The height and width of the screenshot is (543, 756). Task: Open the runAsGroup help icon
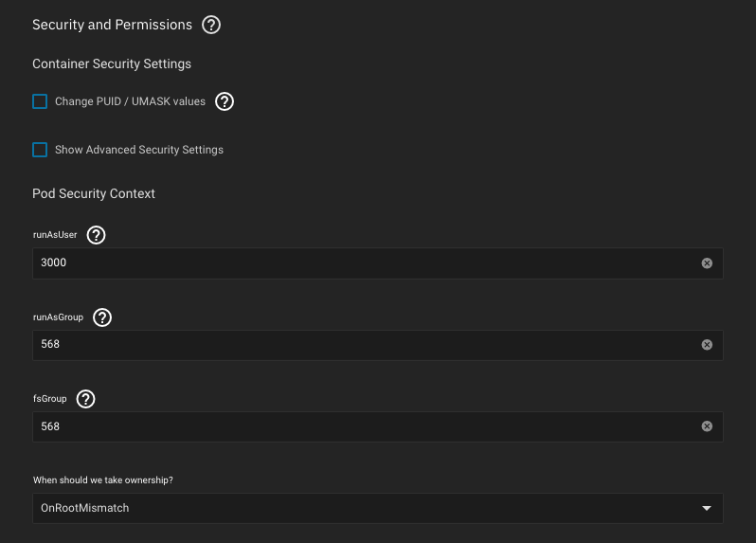tap(102, 317)
